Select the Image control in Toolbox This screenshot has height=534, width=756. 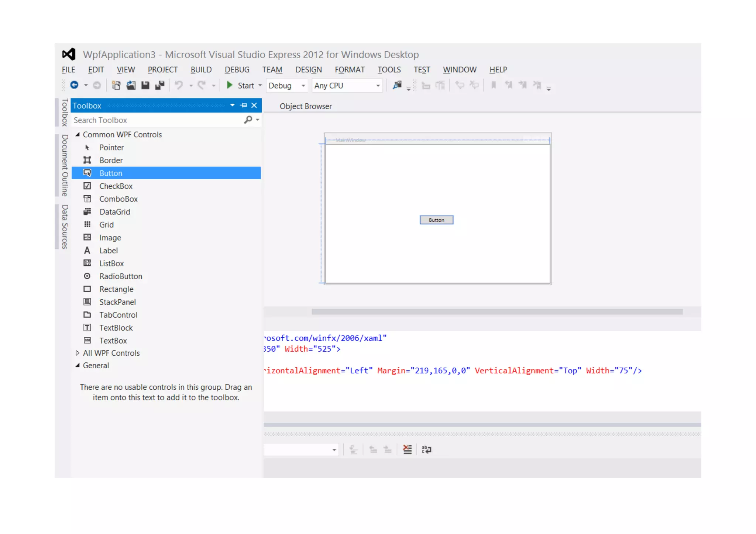click(x=166, y=238)
